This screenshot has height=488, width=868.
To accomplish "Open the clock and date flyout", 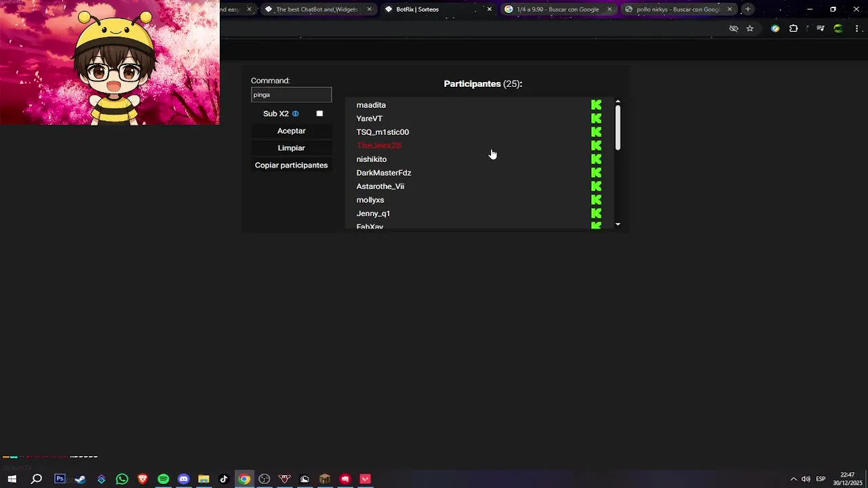I will tap(847, 479).
